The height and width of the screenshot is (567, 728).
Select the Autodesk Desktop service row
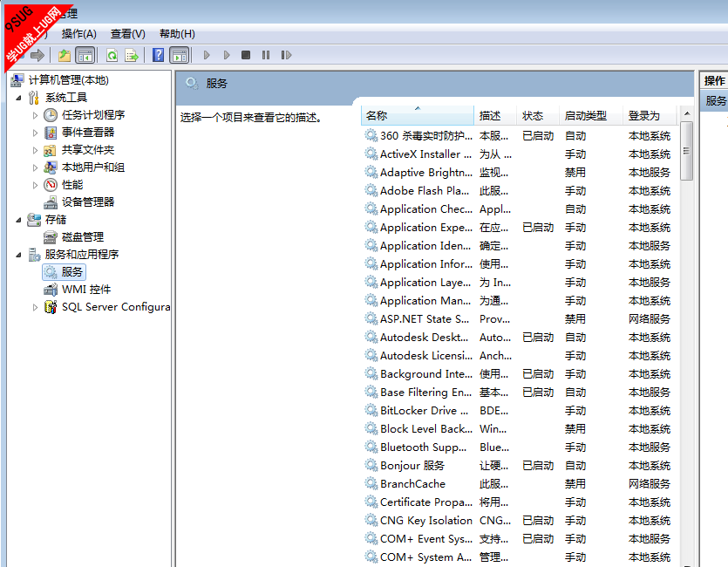click(520, 338)
